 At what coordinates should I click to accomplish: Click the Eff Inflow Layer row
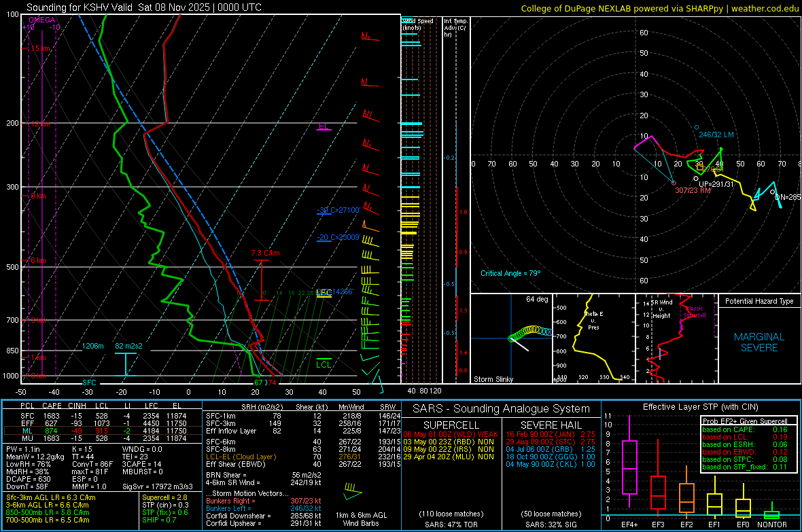click(x=303, y=431)
